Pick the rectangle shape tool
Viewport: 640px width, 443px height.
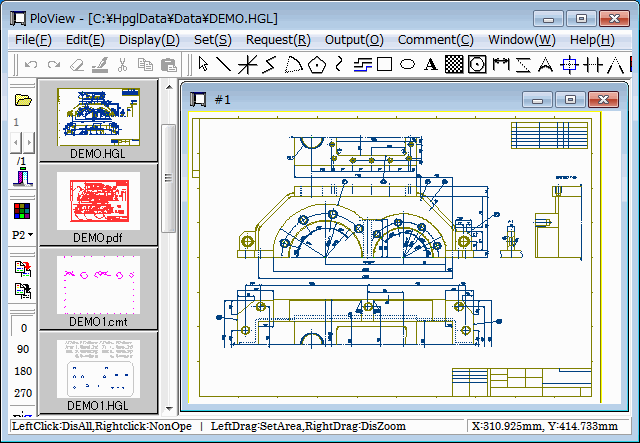click(385, 65)
